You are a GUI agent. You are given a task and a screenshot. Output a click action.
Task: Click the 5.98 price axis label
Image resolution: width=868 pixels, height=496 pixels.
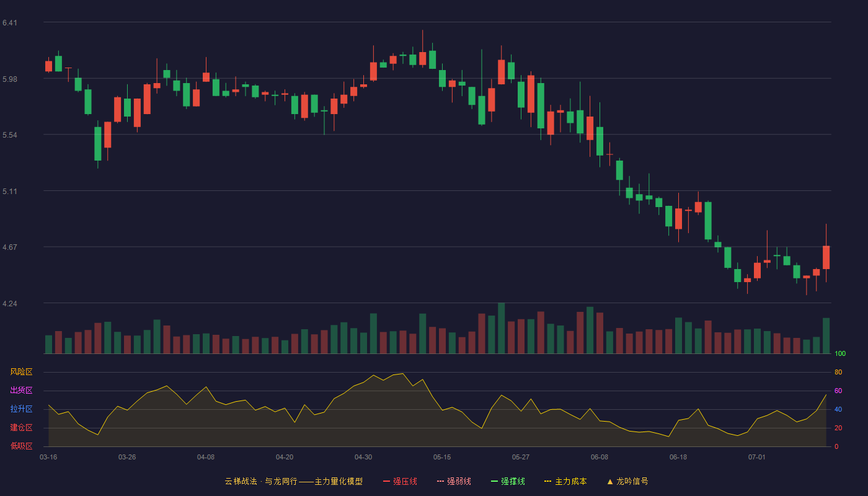[x=10, y=79]
